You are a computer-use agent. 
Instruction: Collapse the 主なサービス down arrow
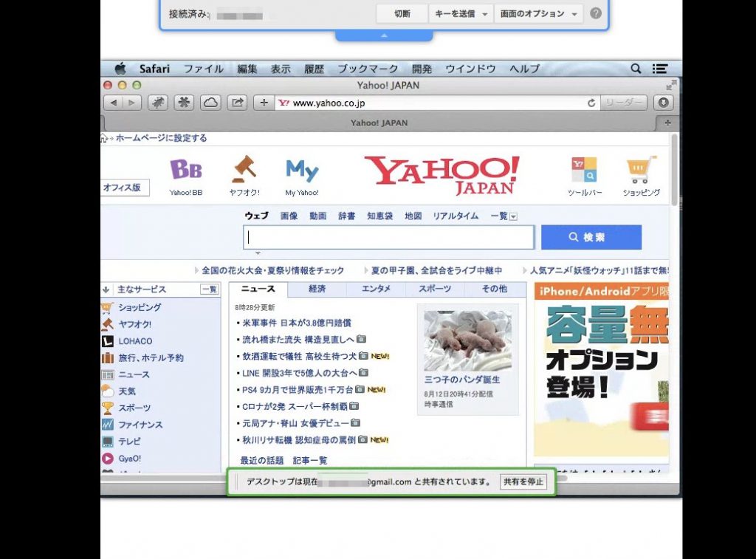[x=106, y=290]
